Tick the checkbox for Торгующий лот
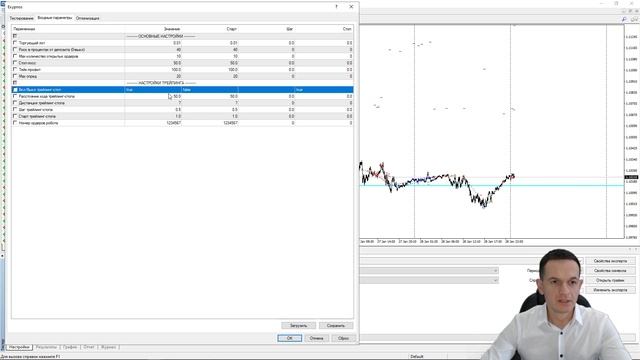The height and width of the screenshot is (360, 640). tap(15, 43)
